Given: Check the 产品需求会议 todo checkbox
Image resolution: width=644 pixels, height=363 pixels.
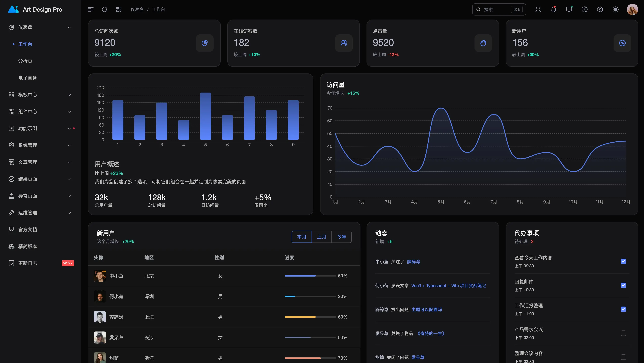Looking at the screenshot, I should point(623,333).
